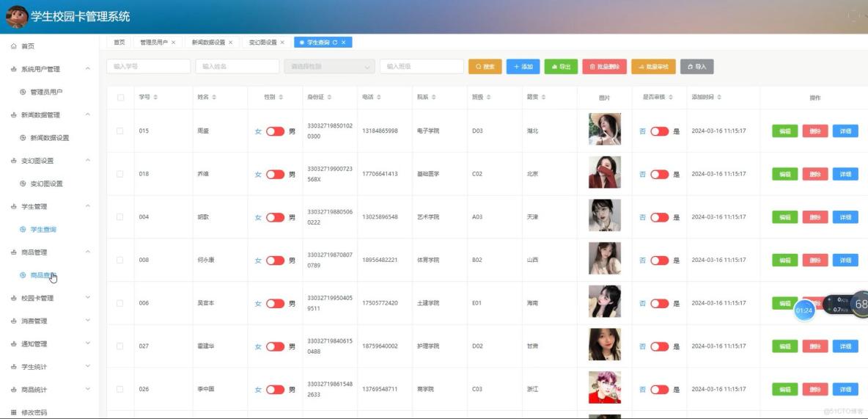Click the icon of sidebar item 管理员用户
This screenshot has width=868, height=419.
[23, 92]
